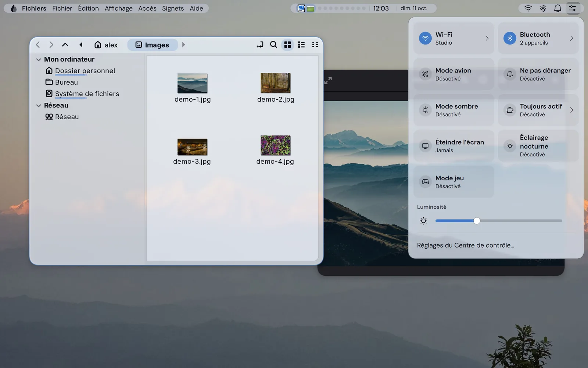Viewport: 588px width, 368px height.
Task: Open the Fichier menu
Action: (62, 8)
